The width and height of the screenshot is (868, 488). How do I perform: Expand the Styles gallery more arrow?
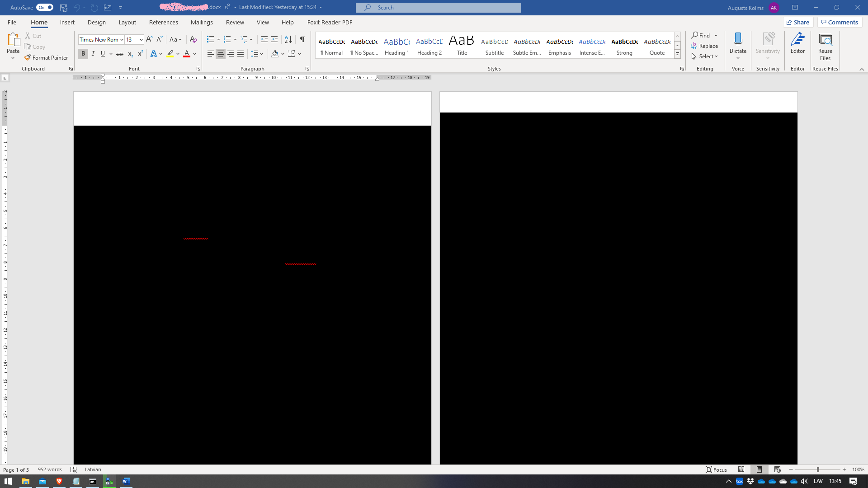pyautogui.click(x=677, y=54)
